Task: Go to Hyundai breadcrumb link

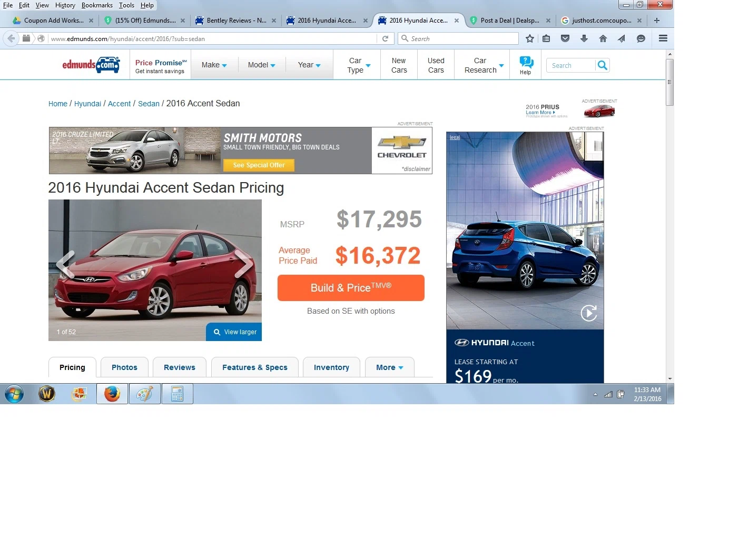Action: tap(87, 104)
